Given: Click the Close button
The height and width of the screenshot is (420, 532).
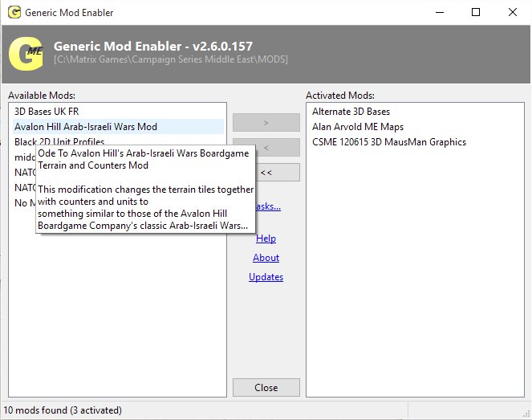Looking at the screenshot, I should pyautogui.click(x=266, y=387).
